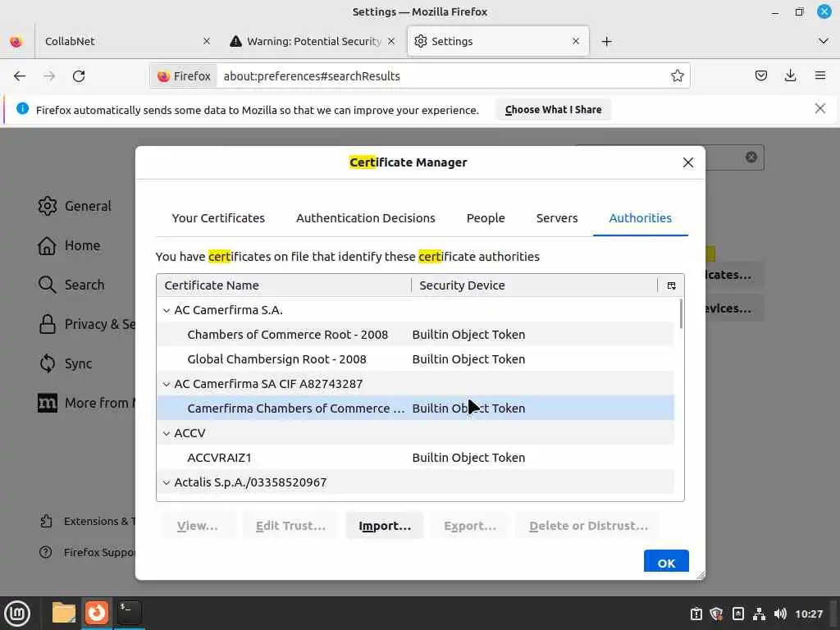Switch to the Your Certificates tab
The image size is (840, 630).
coord(218,218)
